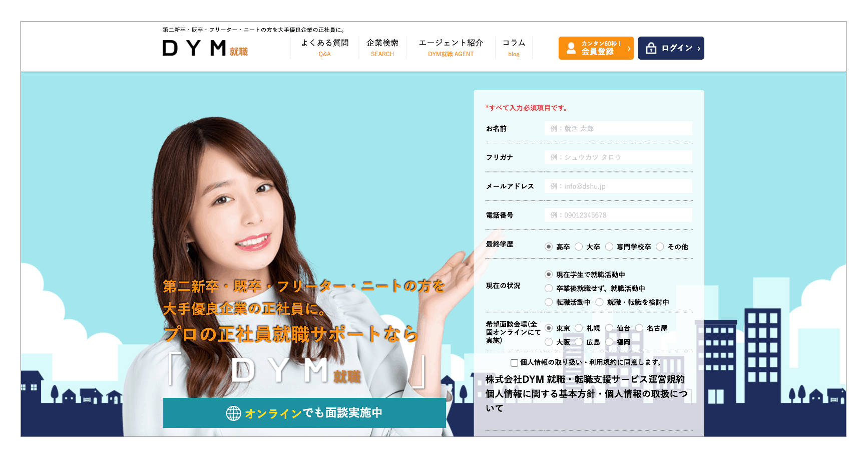This screenshot has width=868, height=454.
Task: Select 就職・転職を検討中 radio button
Action: 599,302
